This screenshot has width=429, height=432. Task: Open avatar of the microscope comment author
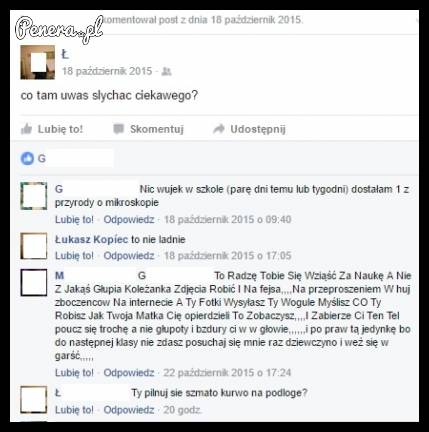coord(34,196)
